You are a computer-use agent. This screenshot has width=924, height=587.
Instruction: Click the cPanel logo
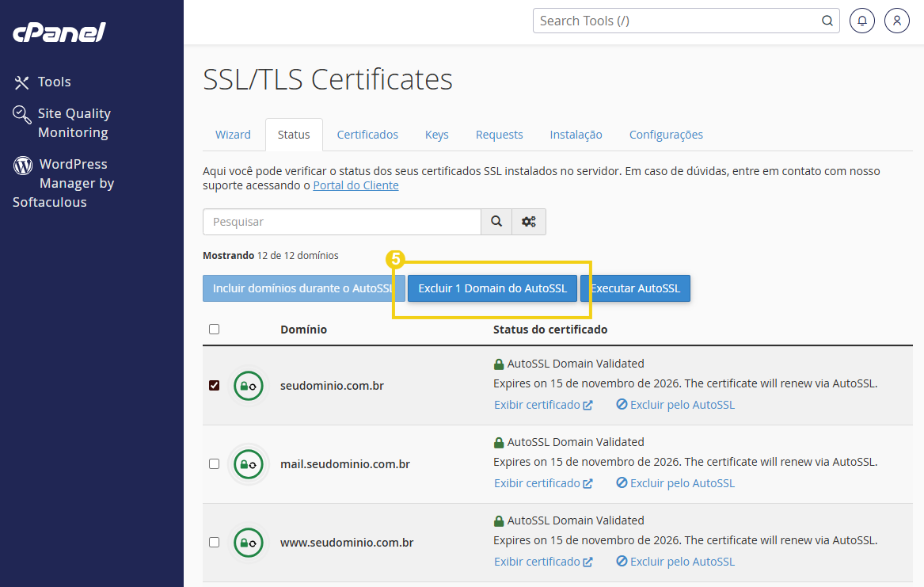point(59,32)
